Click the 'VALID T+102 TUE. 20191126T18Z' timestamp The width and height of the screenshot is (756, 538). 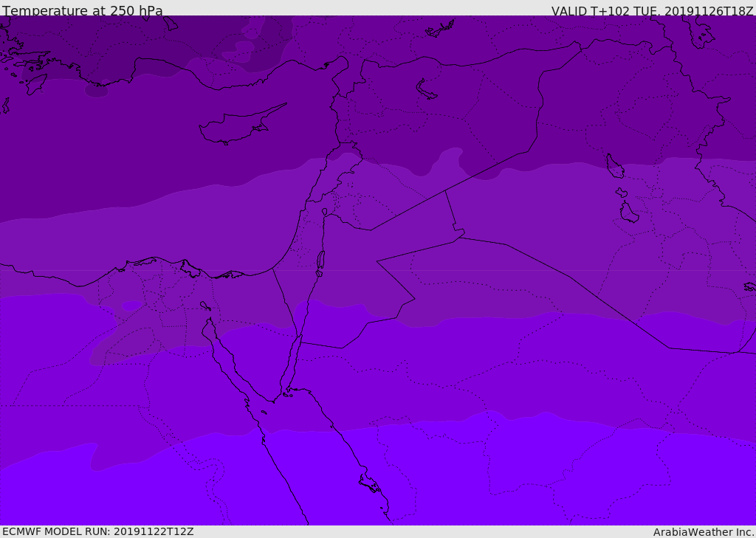(653, 10)
